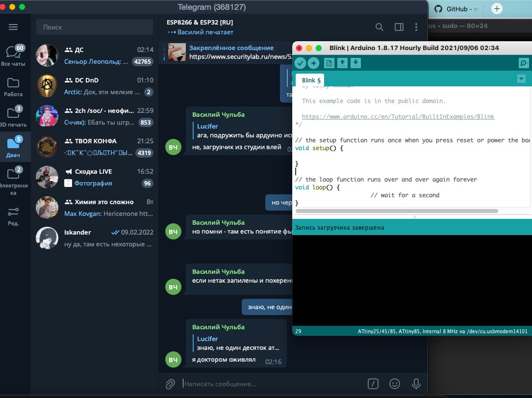Record a voice message with the microphone
Screen dimensions: 532x398
[x=416, y=384]
